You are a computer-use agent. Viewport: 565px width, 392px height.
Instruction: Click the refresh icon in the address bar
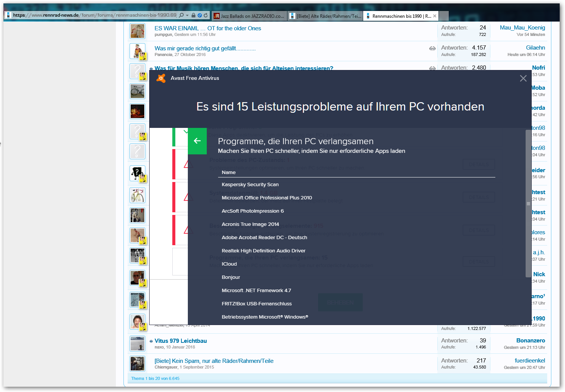(206, 16)
